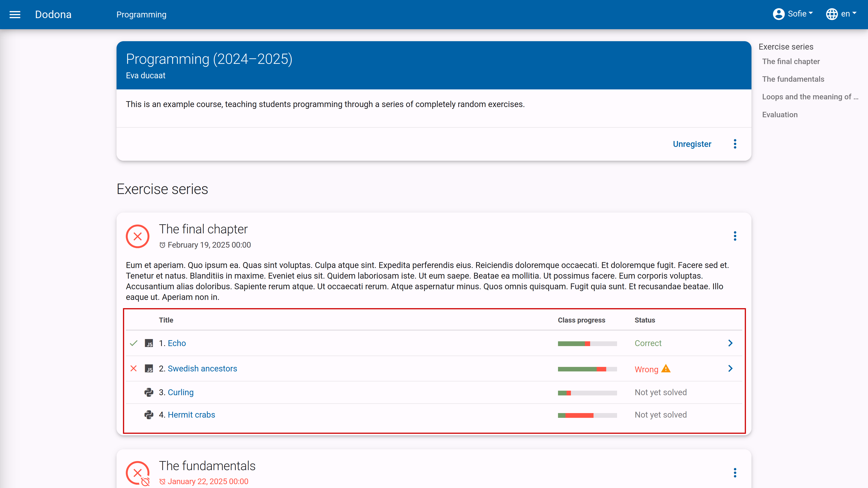Click the Dodona home logo text
This screenshot has height=488, width=868.
[53, 14]
